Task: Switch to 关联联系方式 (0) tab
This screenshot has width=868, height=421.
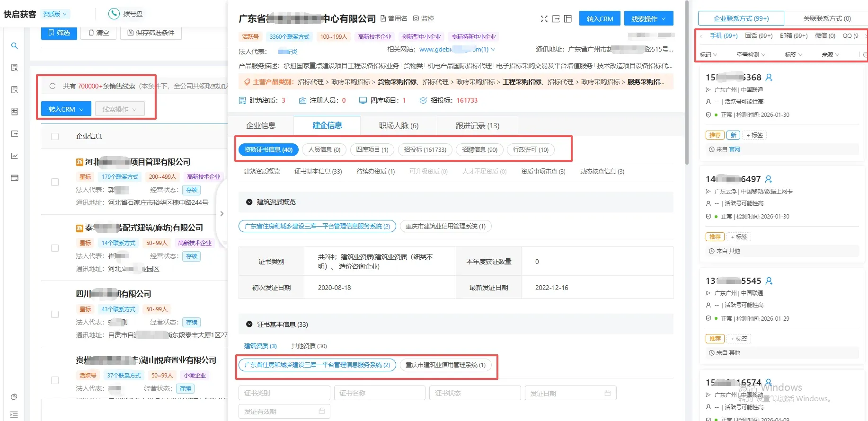Action: click(x=826, y=18)
